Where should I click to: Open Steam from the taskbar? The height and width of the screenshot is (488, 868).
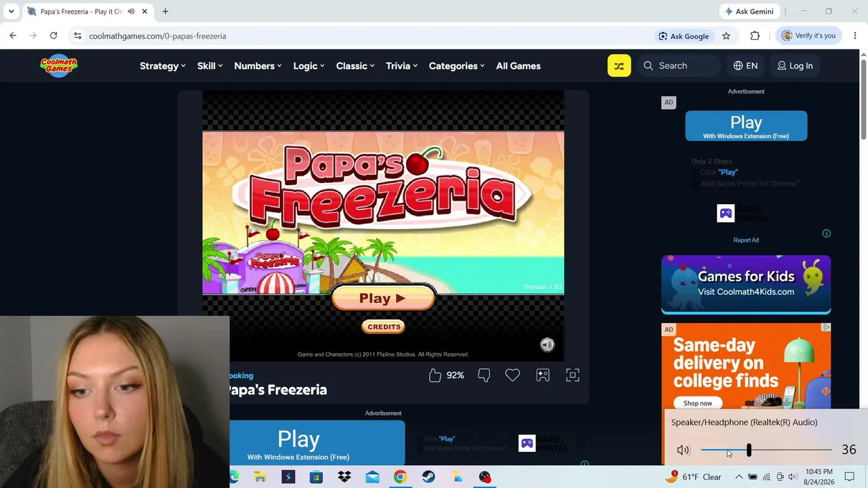(429, 477)
